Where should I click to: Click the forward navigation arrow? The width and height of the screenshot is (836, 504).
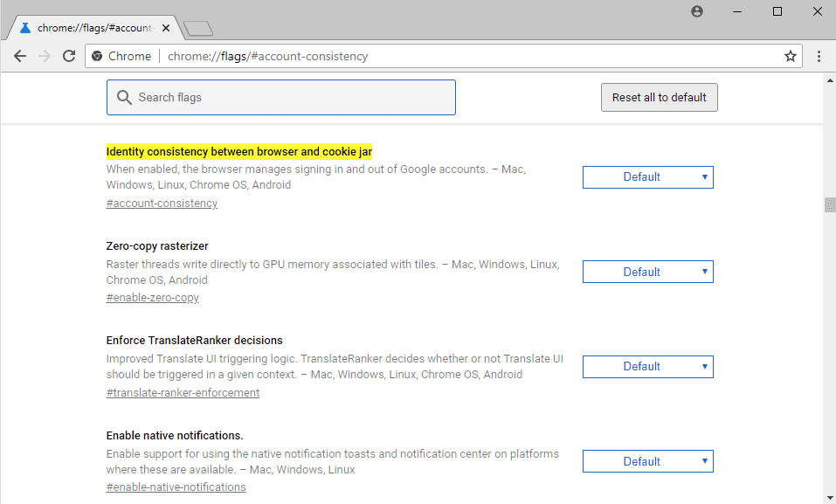click(45, 56)
